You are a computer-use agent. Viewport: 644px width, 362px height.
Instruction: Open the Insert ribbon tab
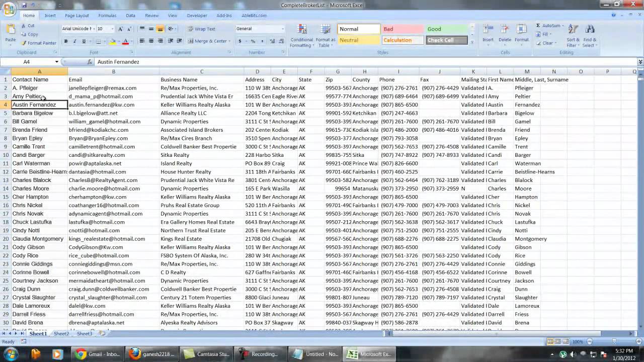click(x=50, y=16)
